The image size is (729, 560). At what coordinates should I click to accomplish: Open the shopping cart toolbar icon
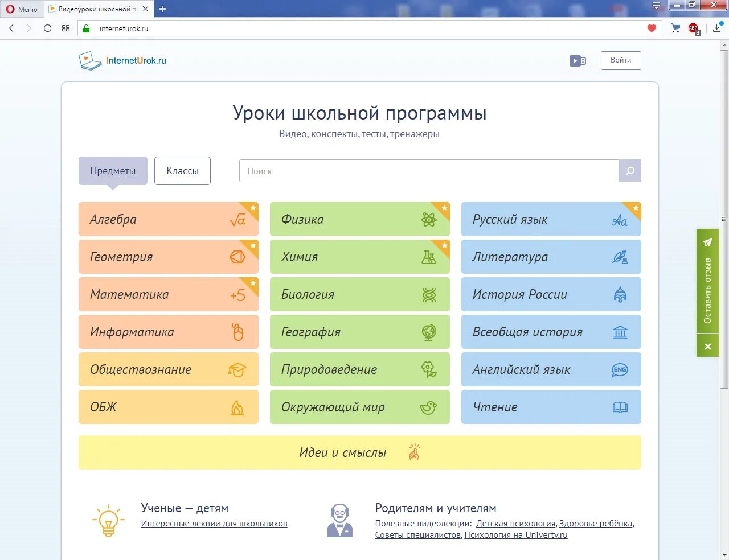click(675, 28)
